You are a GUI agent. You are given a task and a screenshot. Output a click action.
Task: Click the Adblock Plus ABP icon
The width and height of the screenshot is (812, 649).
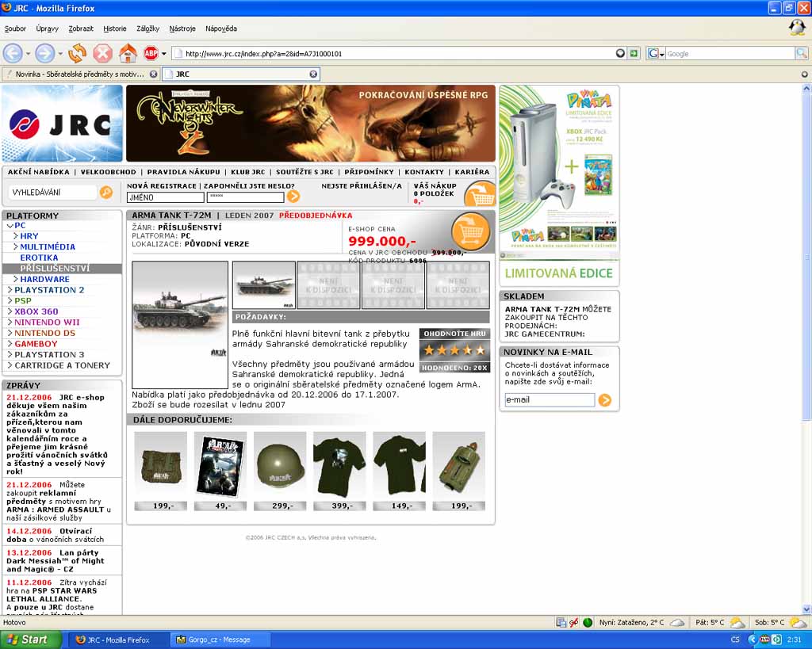coord(151,53)
